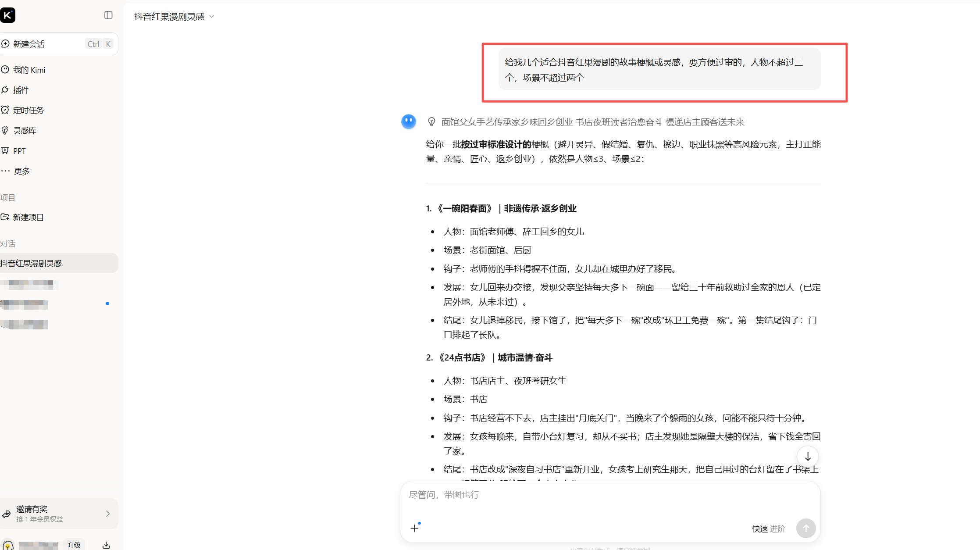Click the 项目 section label
980x550 pixels.
point(7,197)
